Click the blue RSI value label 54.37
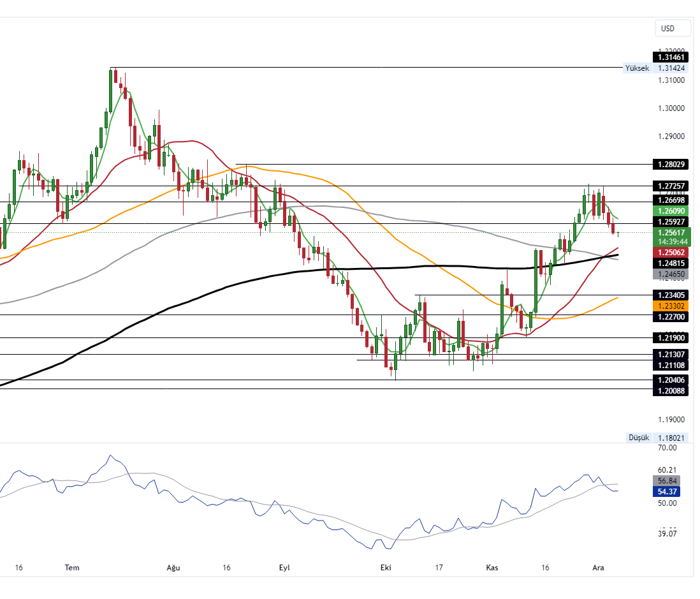 [667, 491]
